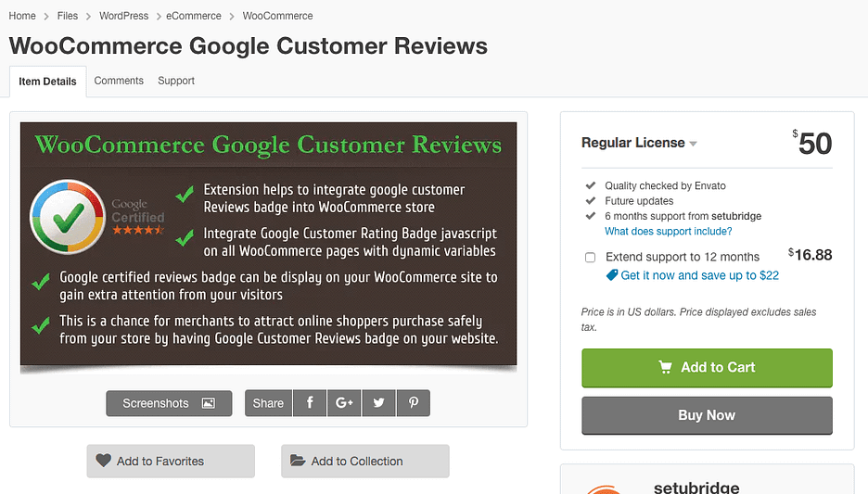
Task: Click the cart icon in Add to Cart
Action: click(x=665, y=367)
